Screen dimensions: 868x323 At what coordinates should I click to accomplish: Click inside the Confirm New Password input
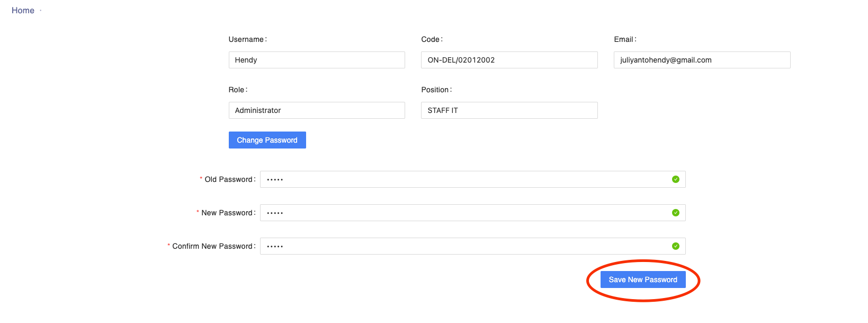point(466,246)
